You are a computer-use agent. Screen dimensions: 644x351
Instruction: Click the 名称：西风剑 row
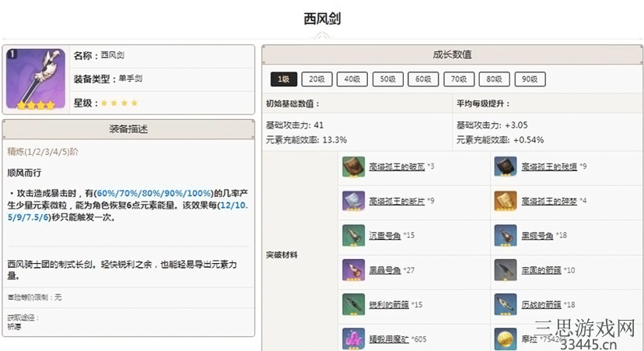pyautogui.click(x=163, y=56)
